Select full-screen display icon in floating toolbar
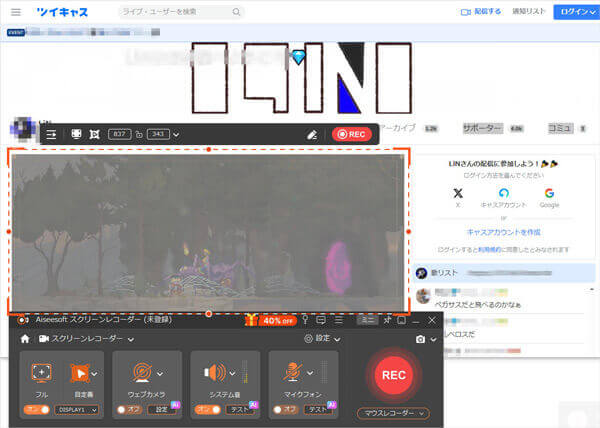Viewport: 600px width, 428px height. (x=76, y=134)
